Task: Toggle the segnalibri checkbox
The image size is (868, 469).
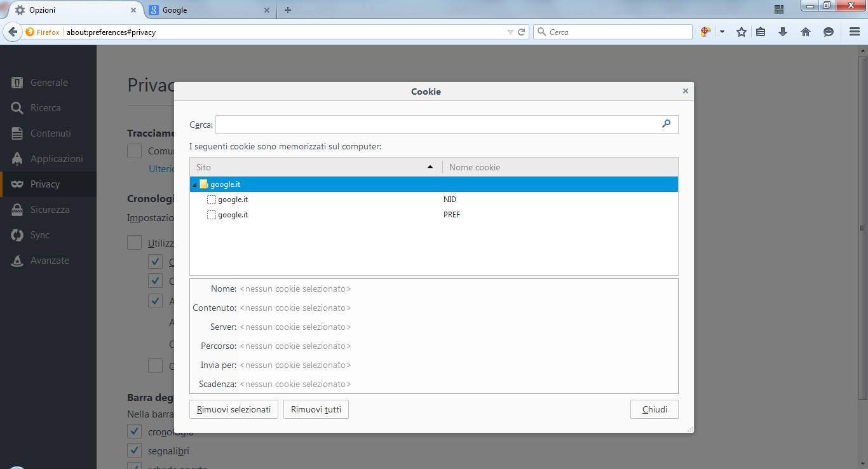Action: tap(134, 451)
